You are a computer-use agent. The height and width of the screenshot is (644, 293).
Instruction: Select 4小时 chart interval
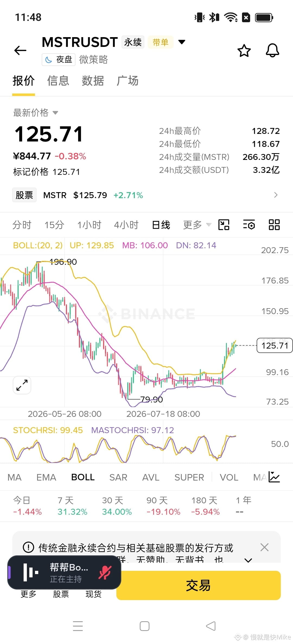coord(126,225)
